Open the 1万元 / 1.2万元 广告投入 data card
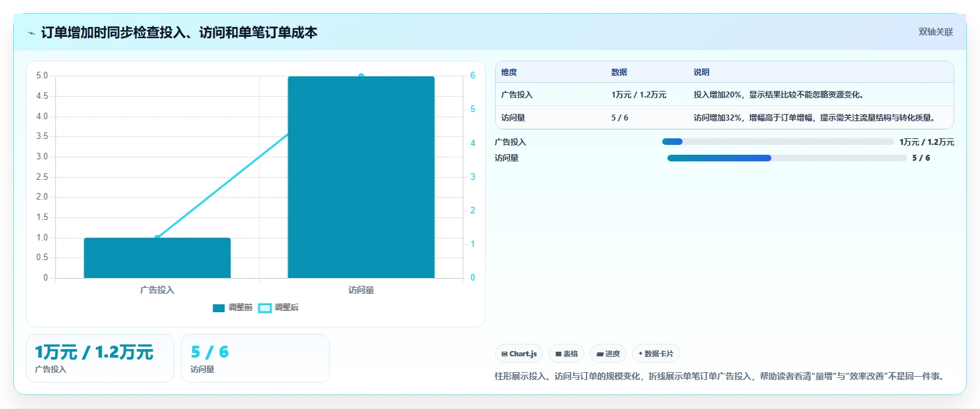This screenshot has height=409, width=980. pos(100,358)
